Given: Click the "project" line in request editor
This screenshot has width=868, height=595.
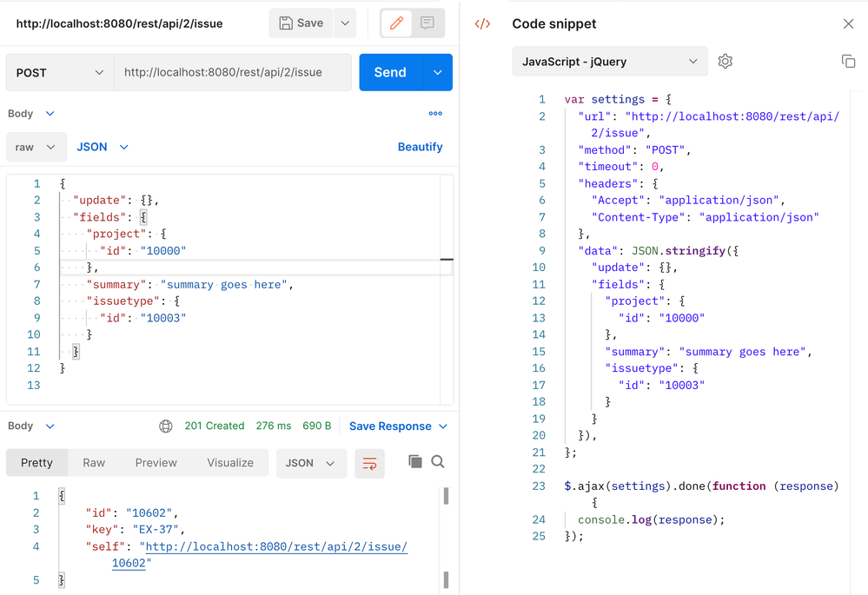Looking at the screenshot, I should coord(126,235).
